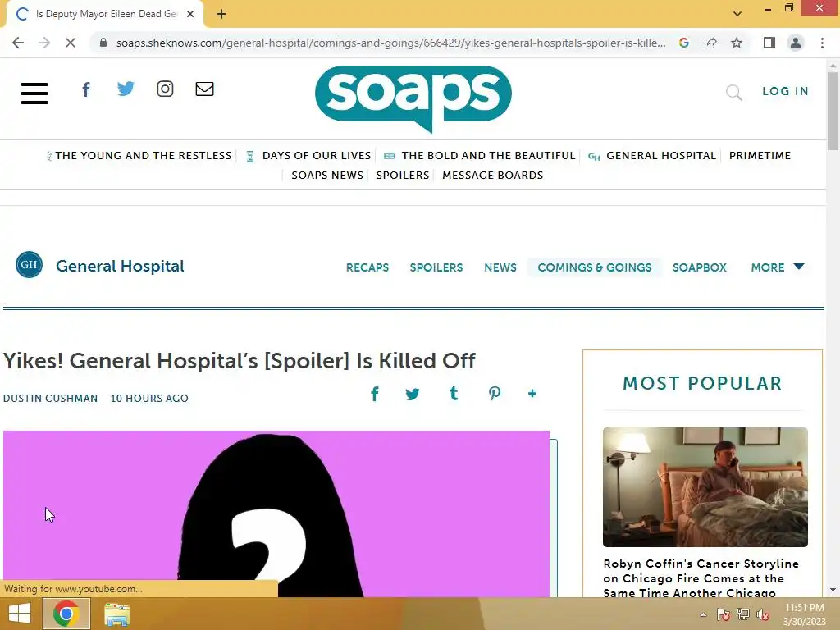
Task: Stop loading the page
Action: point(71,43)
